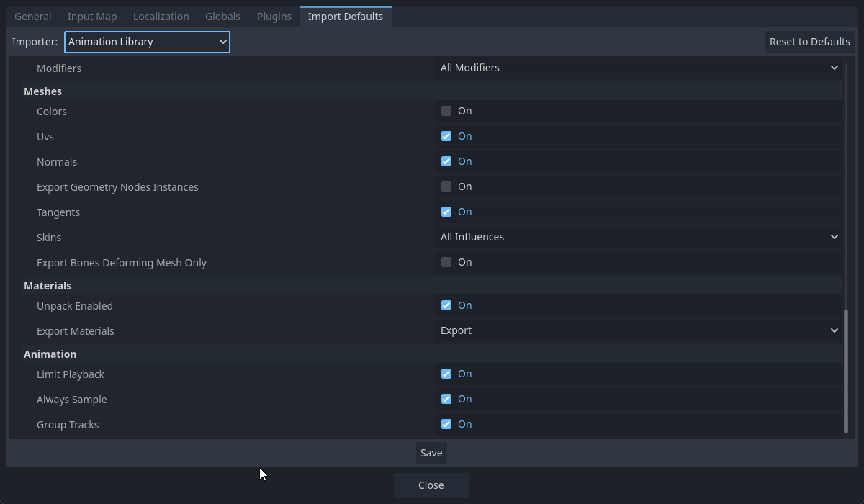Switch to the Input Map tab
Viewport: 864px width, 504px height.
pos(92,17)
